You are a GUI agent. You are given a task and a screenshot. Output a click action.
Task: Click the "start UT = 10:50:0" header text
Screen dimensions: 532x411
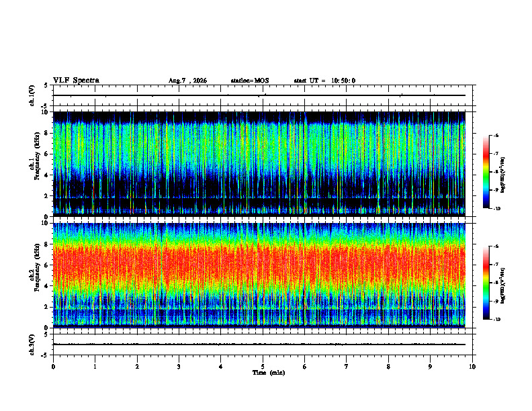pyautogui.click(x=324, y=81)
